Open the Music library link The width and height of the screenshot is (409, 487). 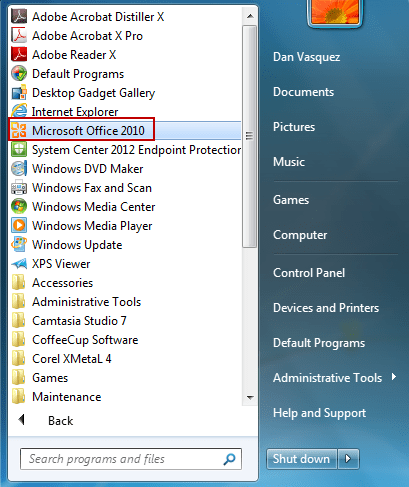coord(289,162)
